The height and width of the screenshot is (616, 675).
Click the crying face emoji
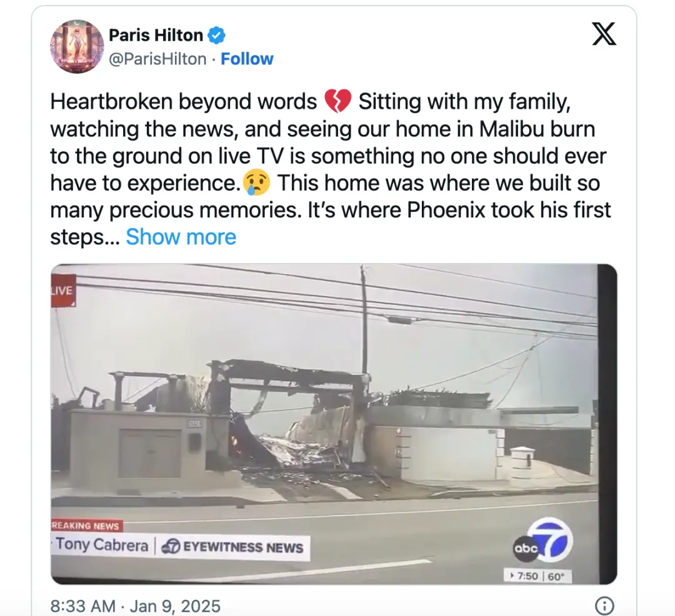click(x=257, y=182)
